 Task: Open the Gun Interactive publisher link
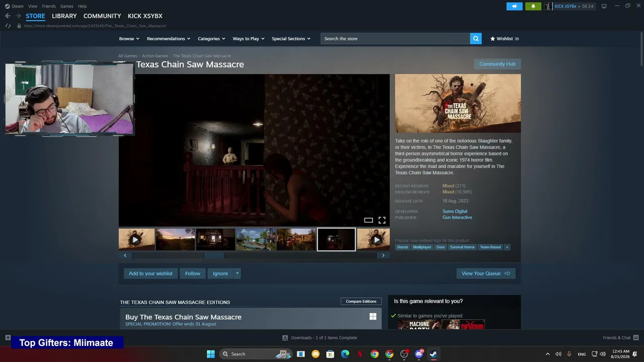tap(457, 218)
